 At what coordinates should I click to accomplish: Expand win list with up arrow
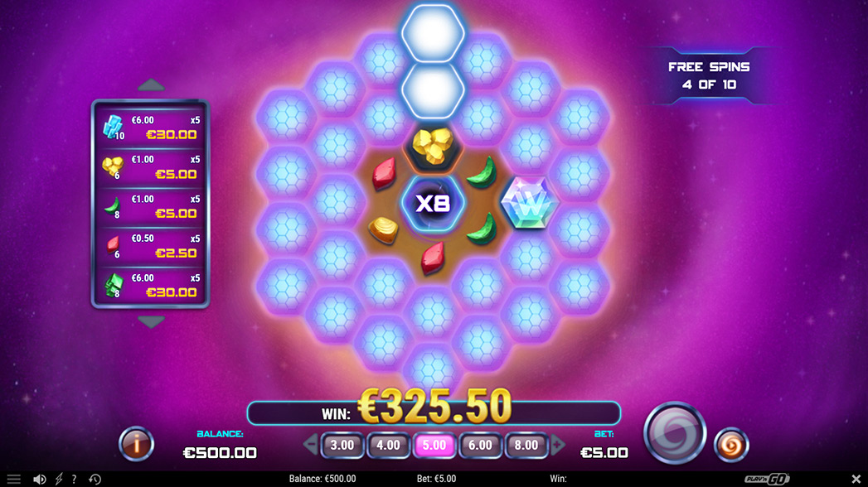[x=151, y=85]
